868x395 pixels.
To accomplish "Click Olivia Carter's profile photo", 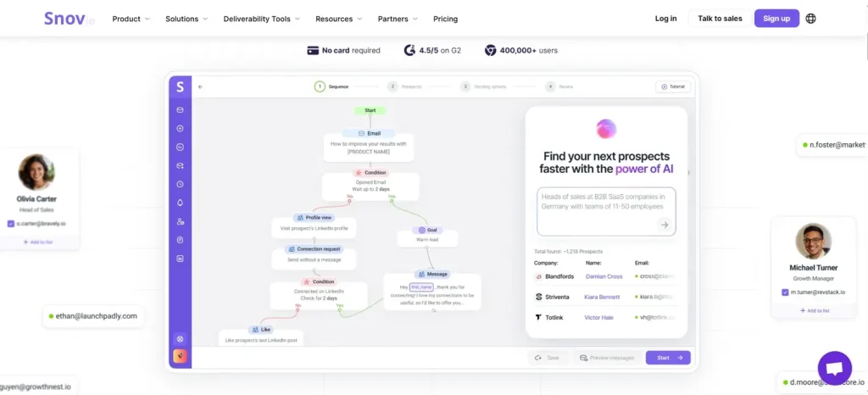I will (36, 172).
